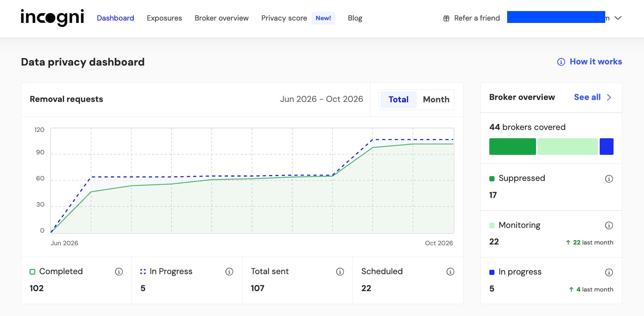Click the dark green suppressed bar segment
The image size is (644, 316).
coord(512,147)
